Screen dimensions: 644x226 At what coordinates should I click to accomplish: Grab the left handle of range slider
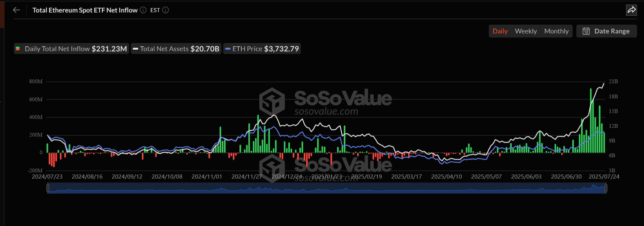click(47, 188)
